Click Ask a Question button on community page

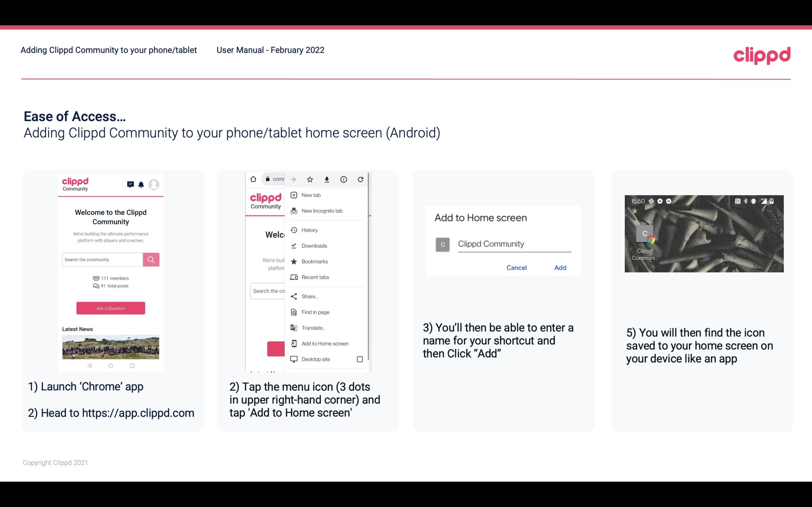pyautogui.click(x=110, y=308)
